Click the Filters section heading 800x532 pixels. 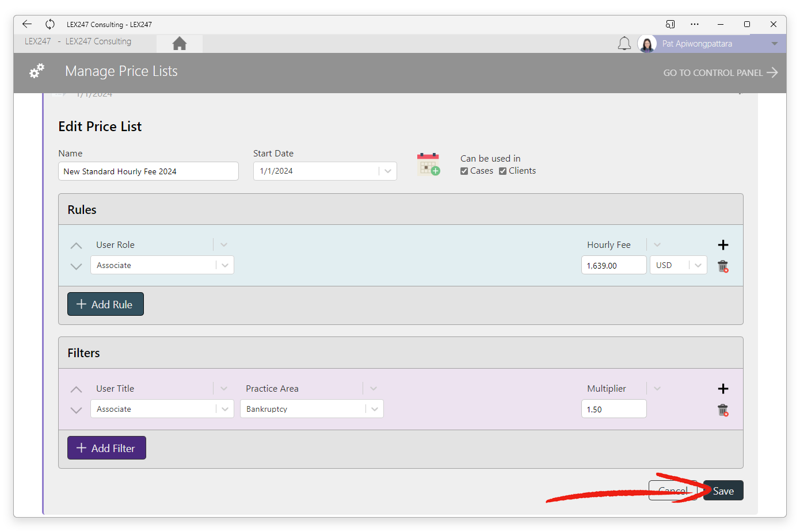pos(83,353)
